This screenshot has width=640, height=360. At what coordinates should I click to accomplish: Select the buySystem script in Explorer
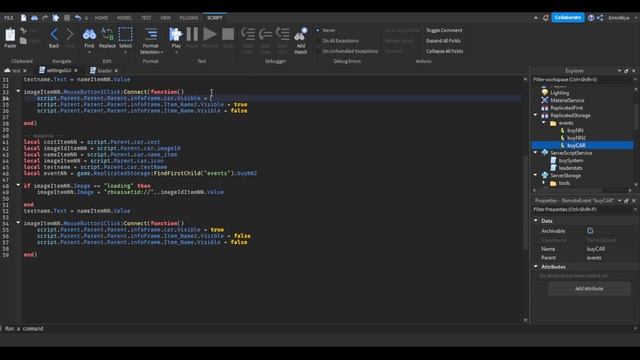(x=571, y=160)
